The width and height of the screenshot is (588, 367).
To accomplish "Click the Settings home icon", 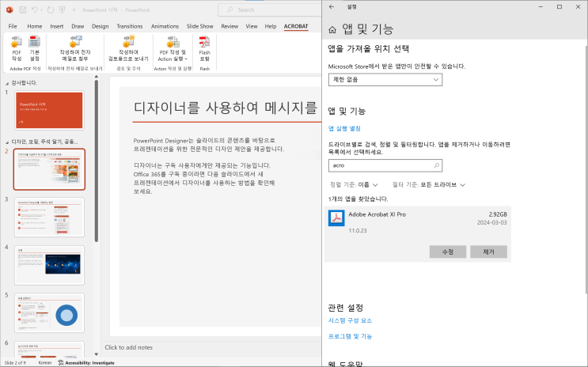I will pos(332,29).
